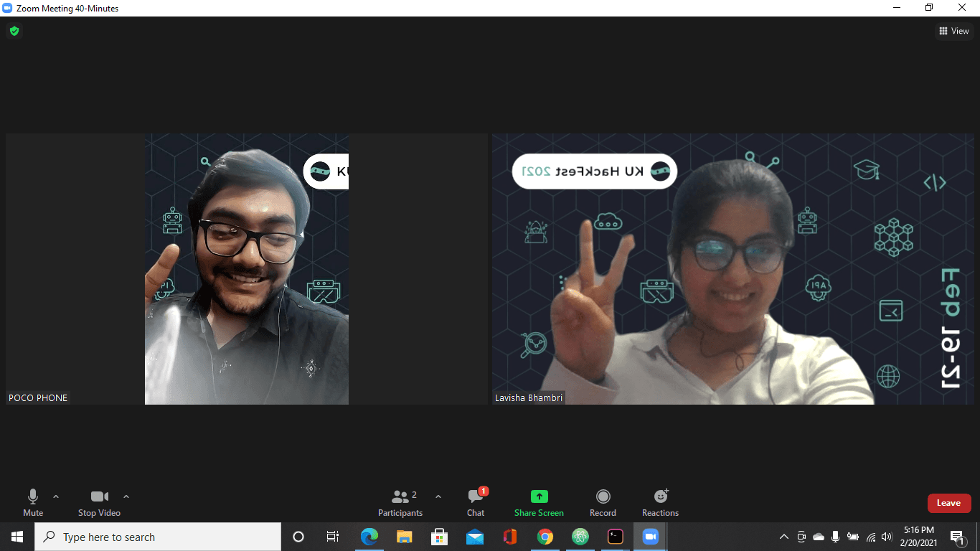This screenshot has width=980, height=551.
Task: Open Task View in taskbar
Action: tap(333, 537)
